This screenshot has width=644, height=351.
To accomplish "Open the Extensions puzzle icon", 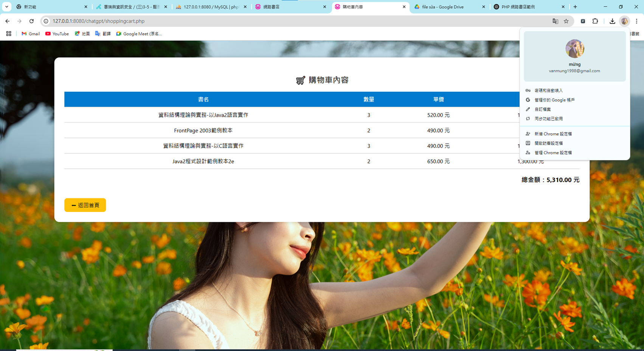I will tap(595, 21).
